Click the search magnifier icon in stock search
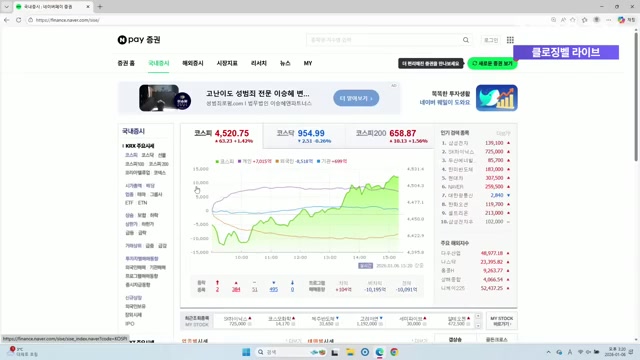The image size is (640, 360). [466, 40]
